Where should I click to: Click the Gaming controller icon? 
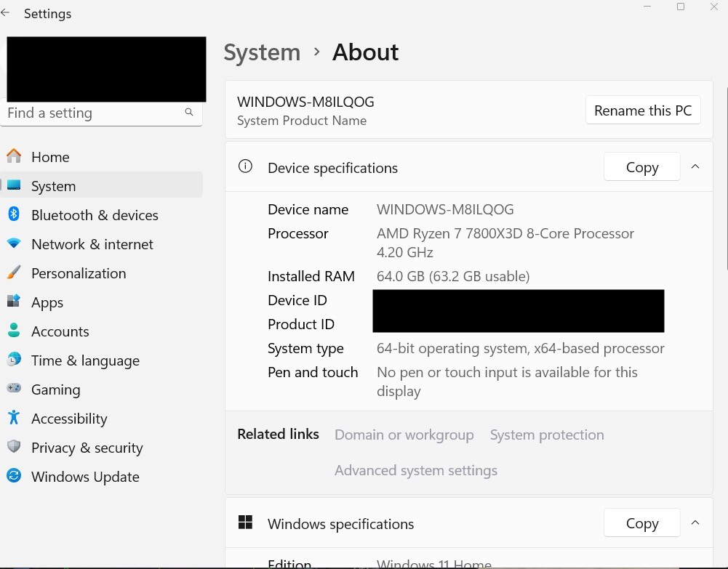(x=14, y=388)
